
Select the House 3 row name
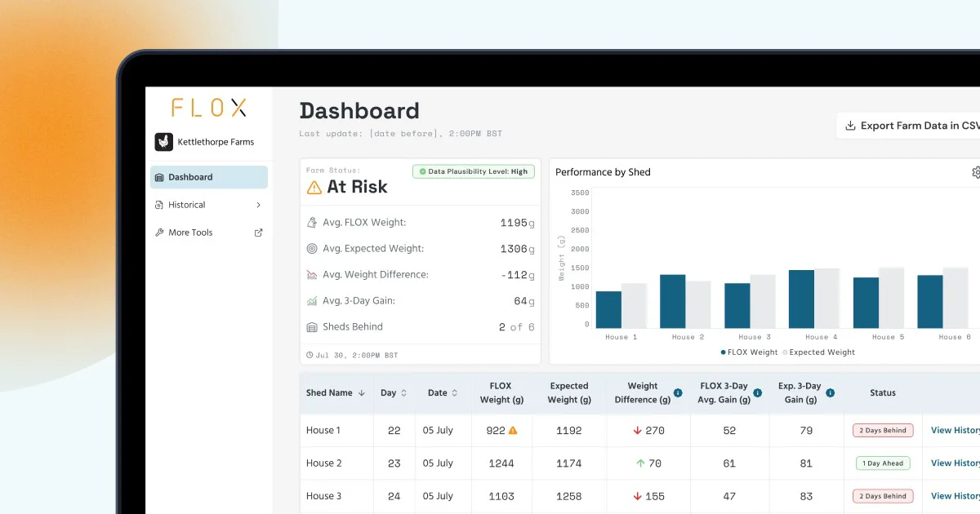pos(324,496)
